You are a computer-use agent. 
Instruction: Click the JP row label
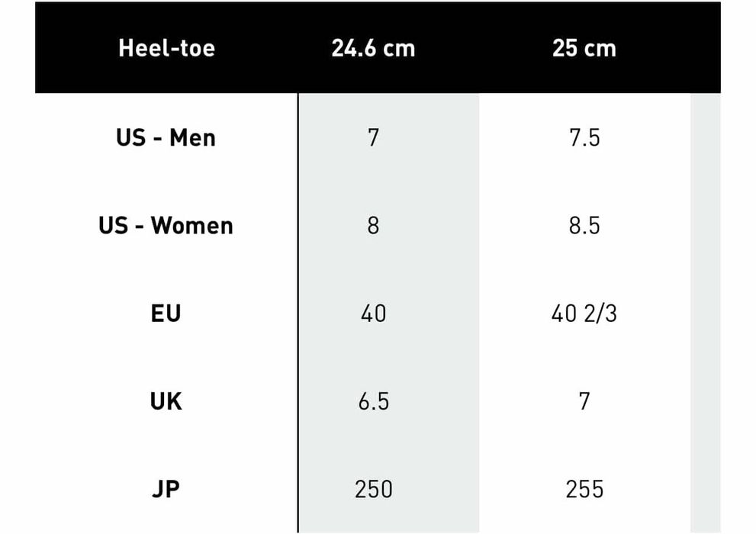[x=166, y=489]
